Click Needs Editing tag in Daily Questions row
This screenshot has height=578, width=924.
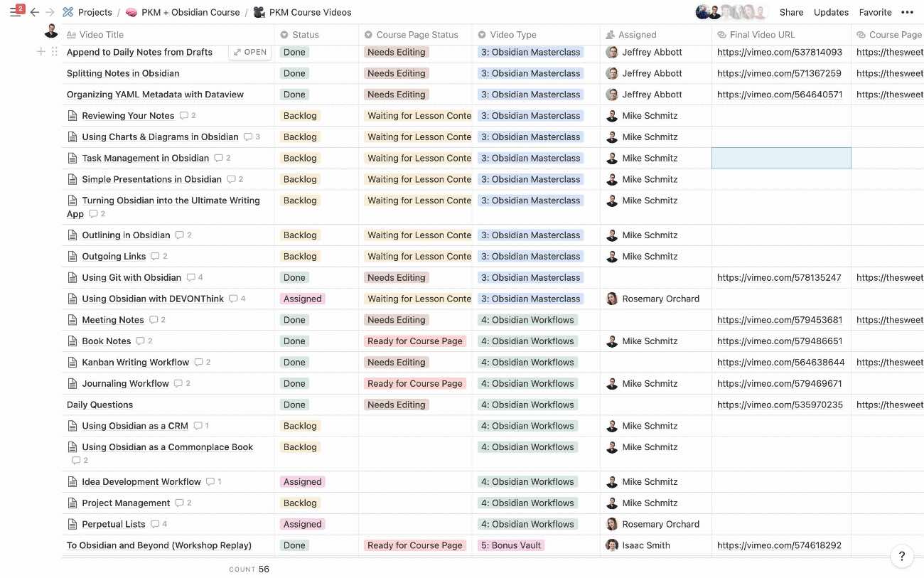397,405
